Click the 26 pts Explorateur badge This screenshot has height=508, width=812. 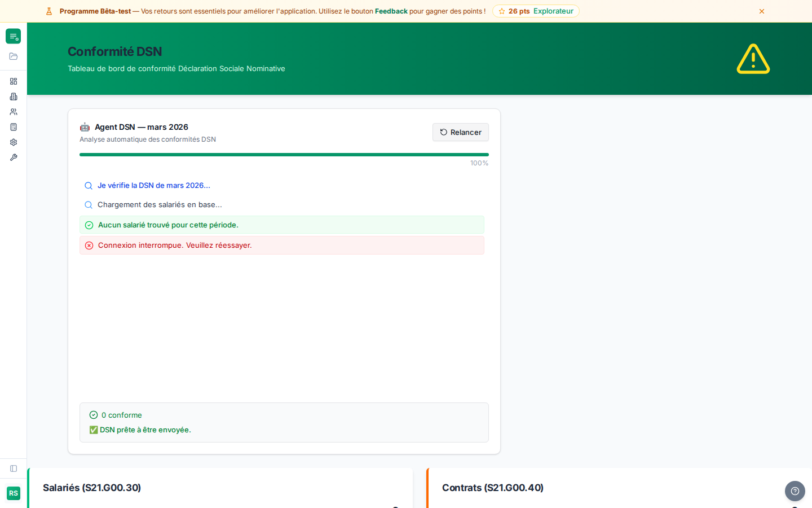tap(535, 11)
